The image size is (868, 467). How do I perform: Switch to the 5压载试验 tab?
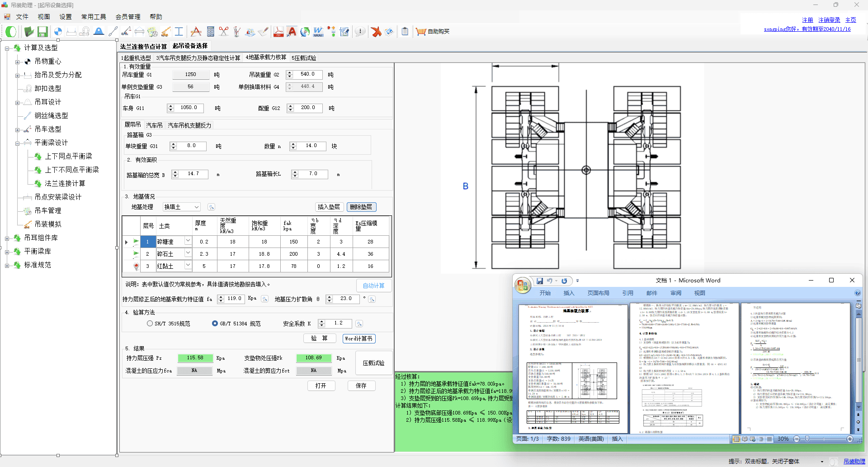pyautogui.click(x=304, y=58)
